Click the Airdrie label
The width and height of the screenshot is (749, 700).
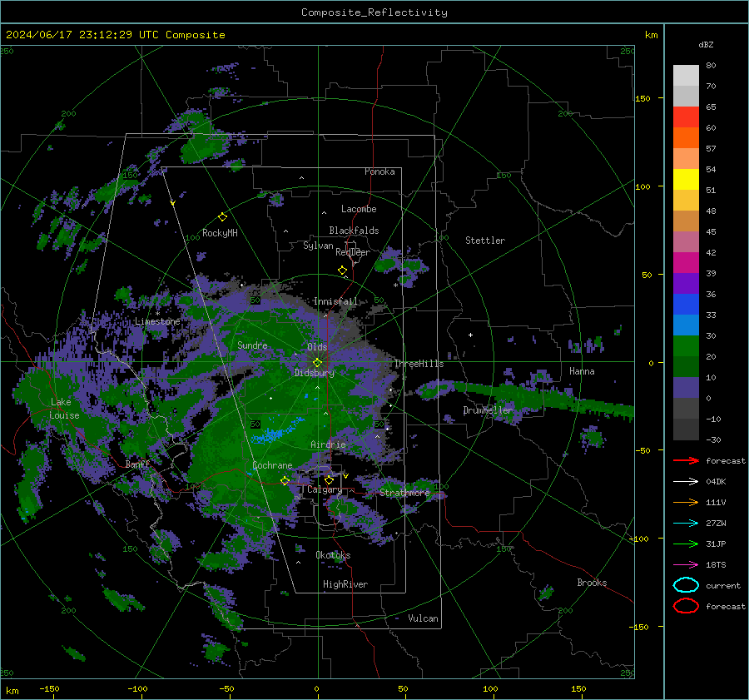(x=328, y=444)
